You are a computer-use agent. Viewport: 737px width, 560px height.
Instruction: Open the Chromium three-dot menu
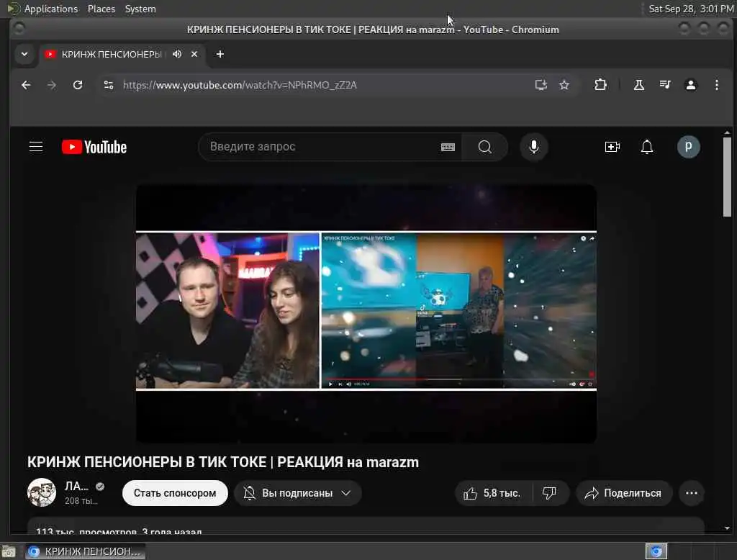click(x=716, y=85)
